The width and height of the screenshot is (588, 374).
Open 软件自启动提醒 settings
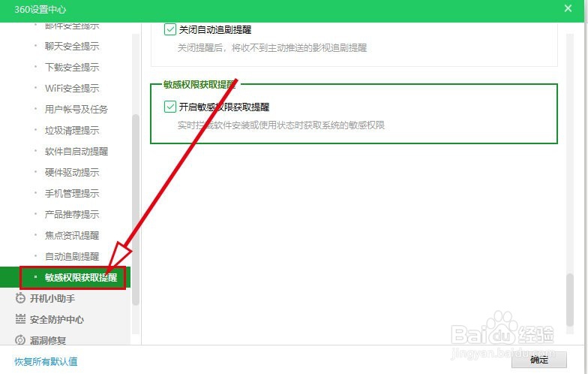click(x=76, y=152)
